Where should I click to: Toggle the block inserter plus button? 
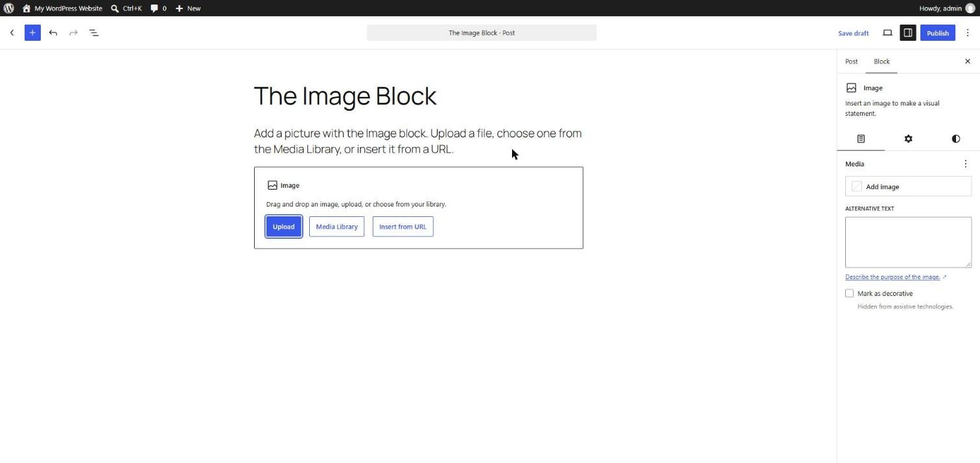[32, 32]
